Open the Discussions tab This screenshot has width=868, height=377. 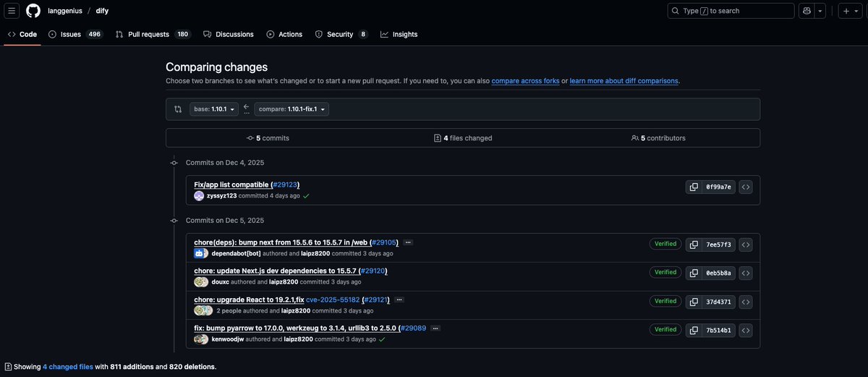tap(229, 34)
